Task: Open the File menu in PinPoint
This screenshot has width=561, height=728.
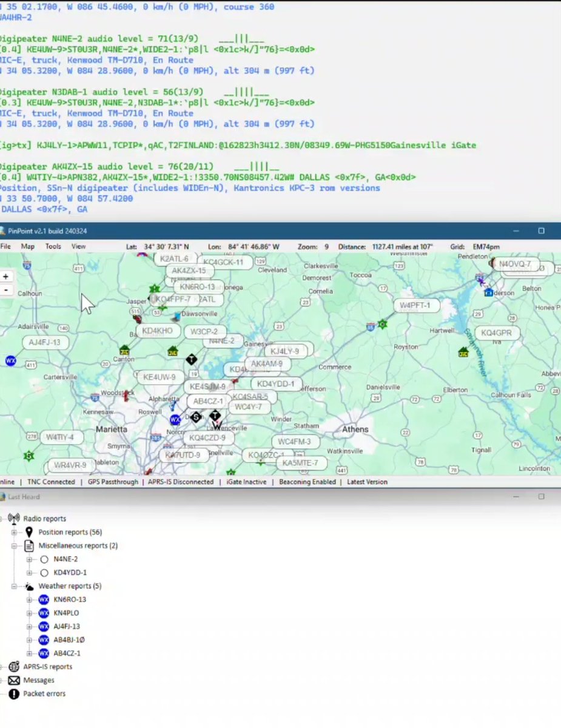Action: [5, 246]
